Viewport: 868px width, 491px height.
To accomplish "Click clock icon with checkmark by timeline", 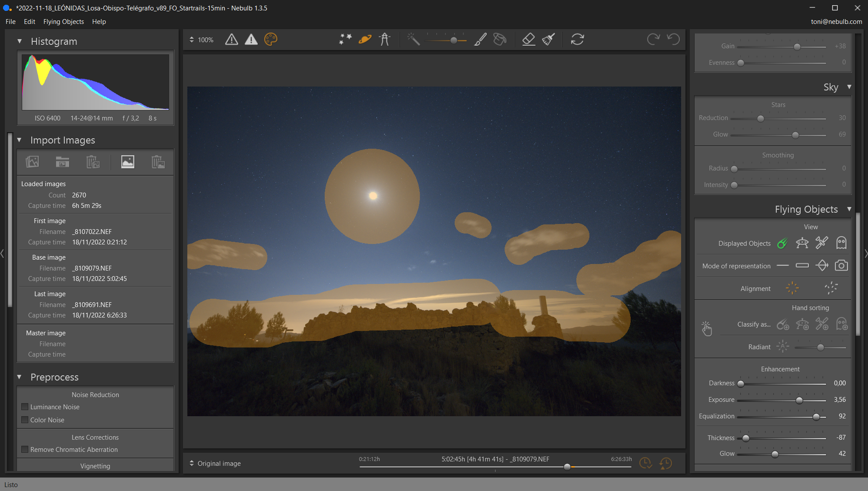I will pos(645,463).
